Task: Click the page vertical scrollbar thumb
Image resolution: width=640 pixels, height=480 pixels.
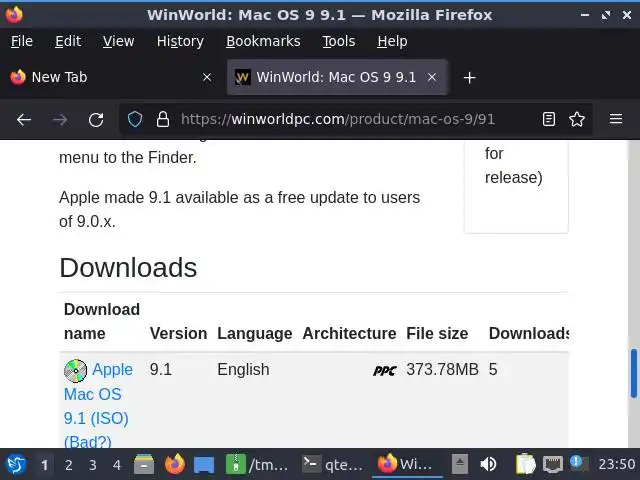Action: pos(634,373)
